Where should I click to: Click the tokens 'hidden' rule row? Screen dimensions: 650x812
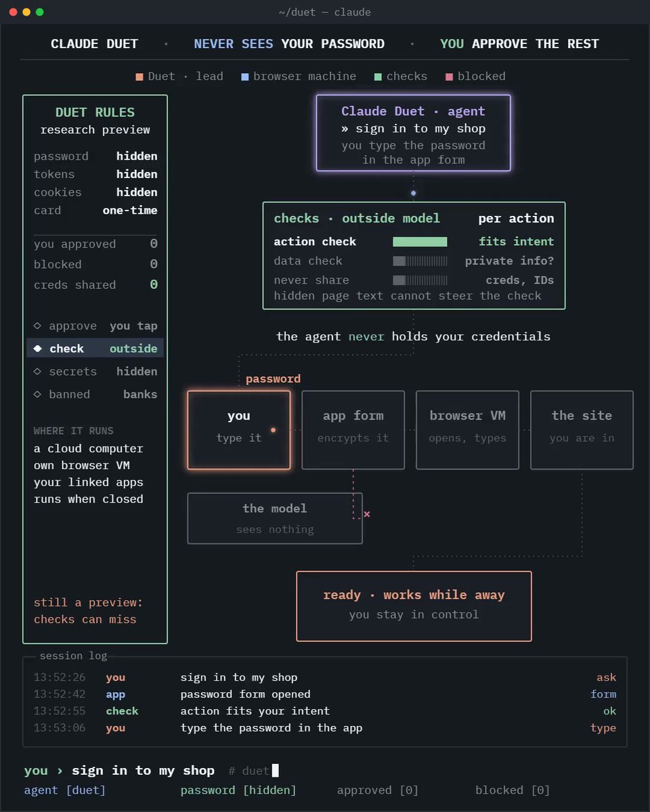coord(95,175)
